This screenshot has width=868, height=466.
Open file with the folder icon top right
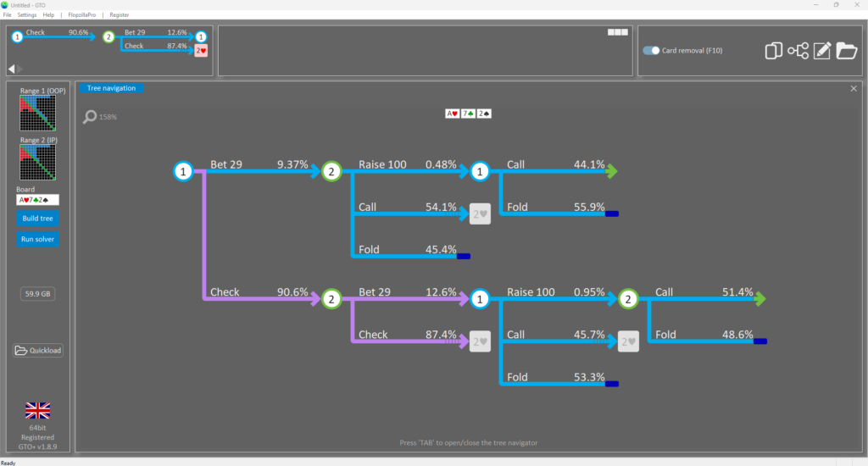[x=847, y=50]
